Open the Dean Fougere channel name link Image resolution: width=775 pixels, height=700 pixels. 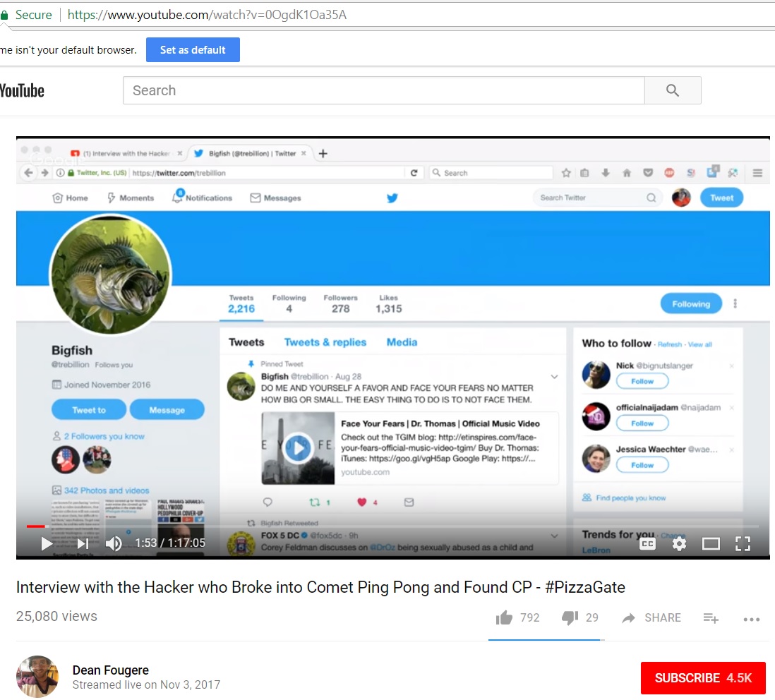click(111, 670)
